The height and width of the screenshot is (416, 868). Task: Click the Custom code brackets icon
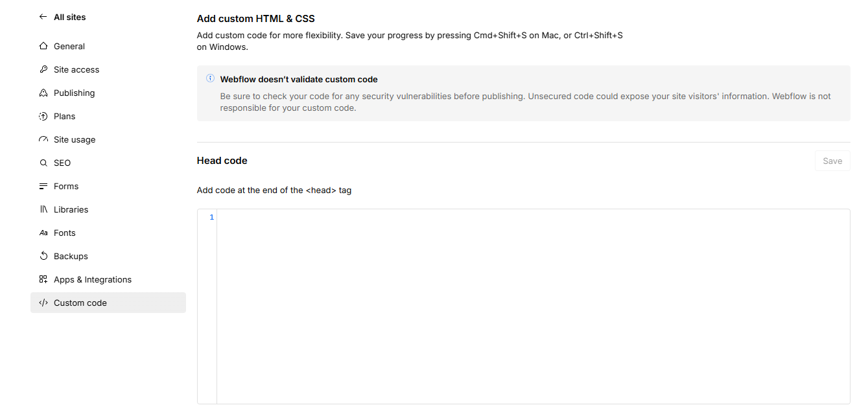[x=43, y=303]
